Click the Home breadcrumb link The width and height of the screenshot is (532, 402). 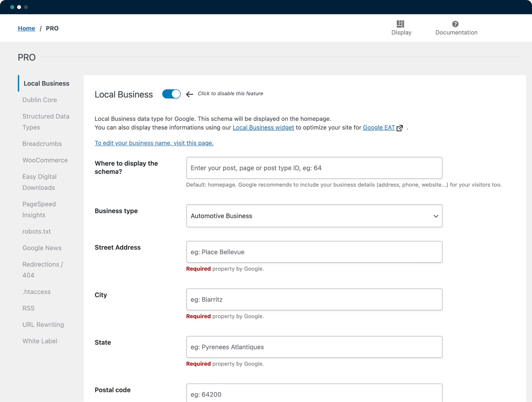tap(26, 28)
